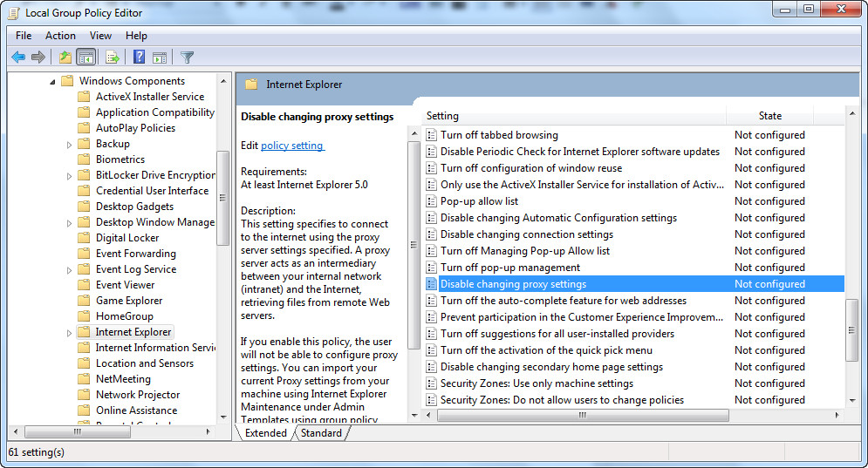Viewport: 868px width, 468px height.
Task: Select Pop-up allow list setting
Action: pos(480,201)
